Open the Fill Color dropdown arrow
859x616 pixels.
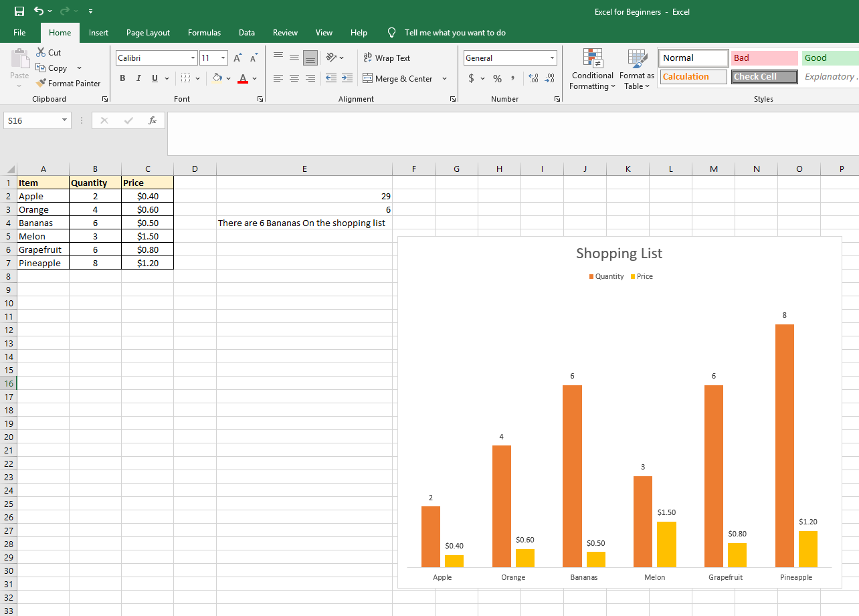[228, 78]
